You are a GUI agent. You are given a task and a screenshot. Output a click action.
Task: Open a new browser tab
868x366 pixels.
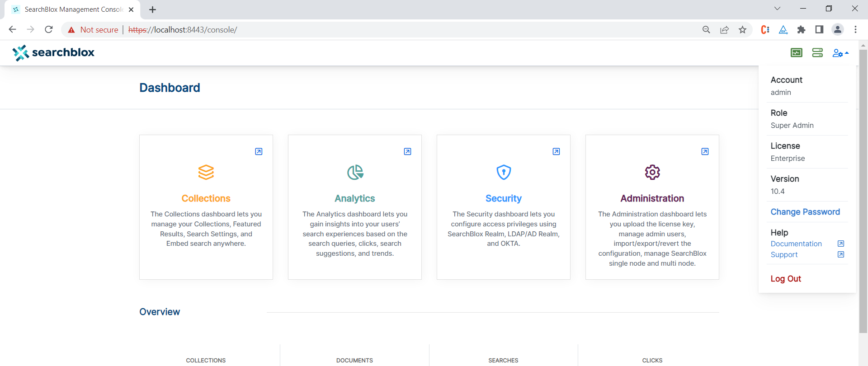click(x=152, y=9)
